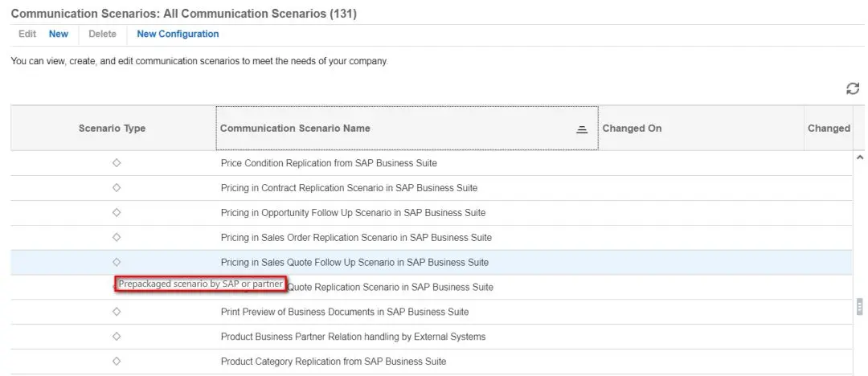This screenshot has width=868, height=376.
Task: Select Pricing in Sales Order Replication Scenario row
Action: click(432, 238)
